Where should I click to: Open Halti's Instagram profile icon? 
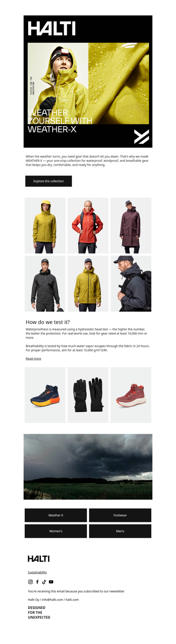pyautogui.click(x=30, y=582)
